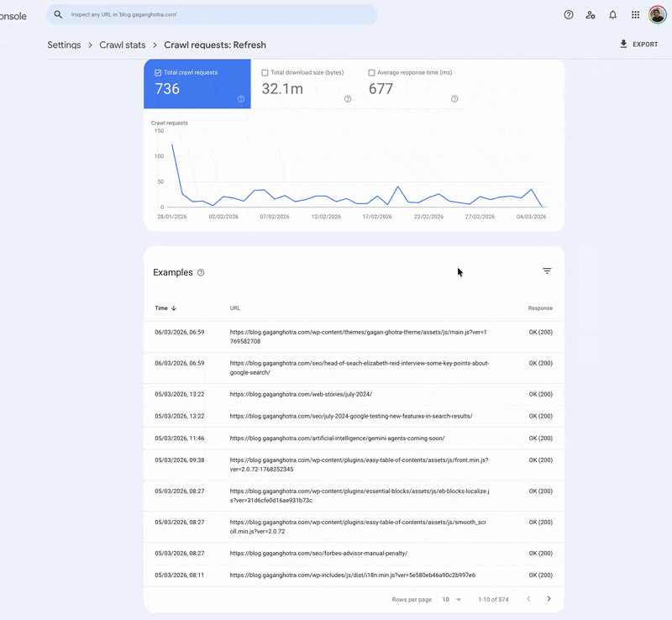
Task: Open the Export icon
Action: coord(622,44)
